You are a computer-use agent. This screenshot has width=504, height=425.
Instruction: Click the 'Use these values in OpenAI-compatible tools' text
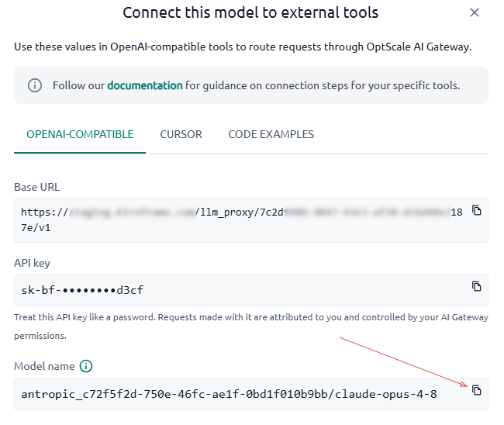tap(243, 47)
